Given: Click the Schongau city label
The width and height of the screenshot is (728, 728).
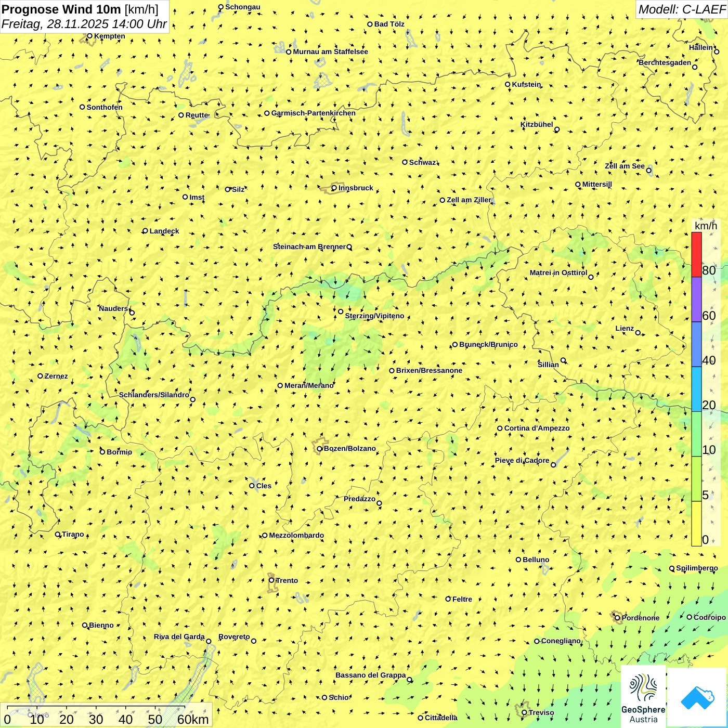Looking at the screenshot, I should pyautogui.click(x=243, y=7).
